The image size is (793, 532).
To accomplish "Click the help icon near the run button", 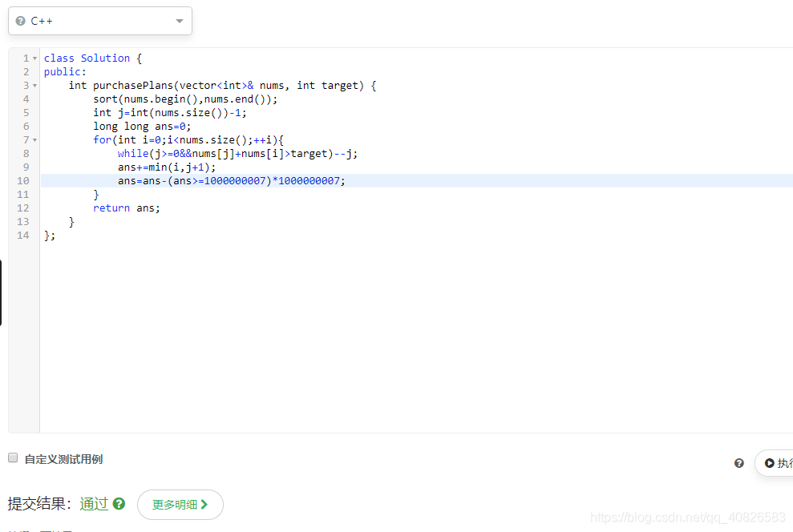I will point(739,463).
